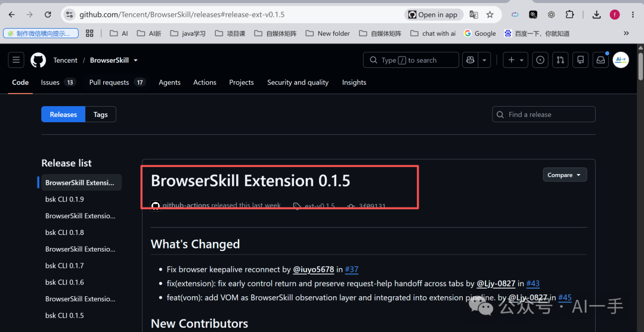
Task: Open the Chrome profile avatar
Action: point(614,15)
